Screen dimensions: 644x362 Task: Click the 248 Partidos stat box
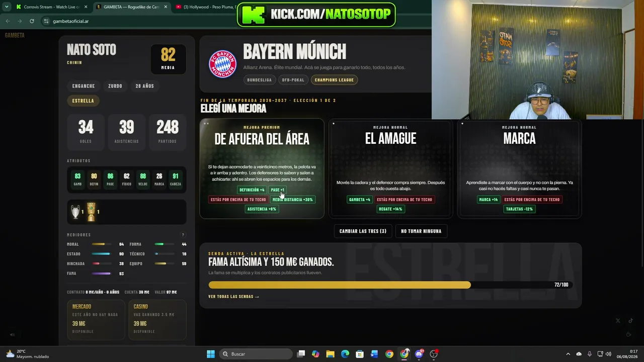coord(168,132)
